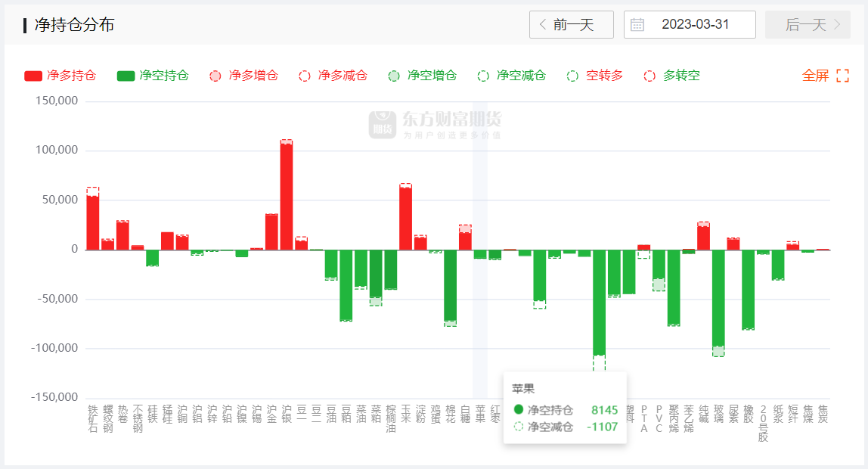Hide the 净多减仓 legend series
This screenshot has height=469, width=868.
333,76
